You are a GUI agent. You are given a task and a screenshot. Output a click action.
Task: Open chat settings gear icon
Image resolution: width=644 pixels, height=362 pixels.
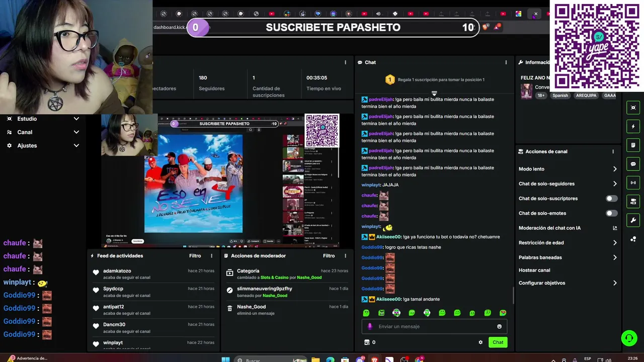click(480, 342)
